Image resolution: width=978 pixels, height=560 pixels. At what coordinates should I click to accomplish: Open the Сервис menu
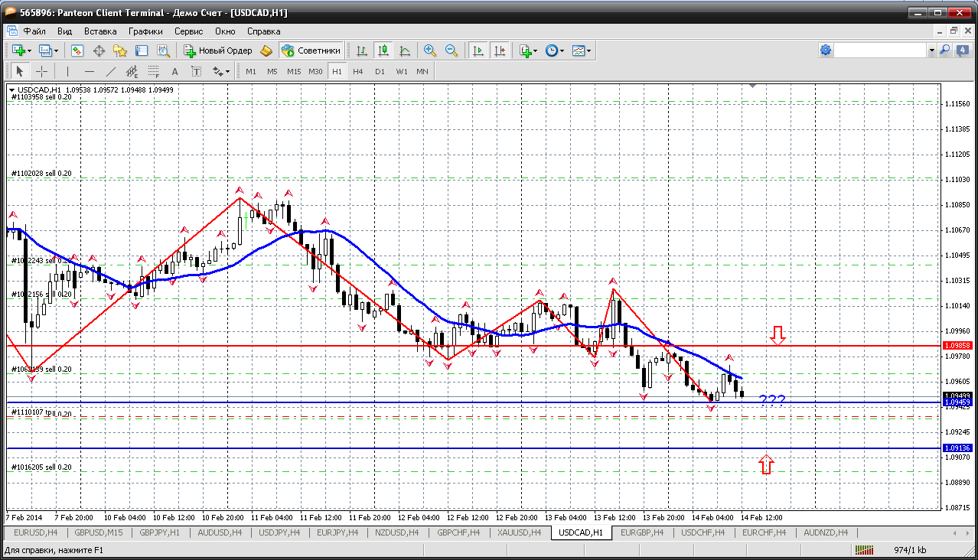pos(188,31)
